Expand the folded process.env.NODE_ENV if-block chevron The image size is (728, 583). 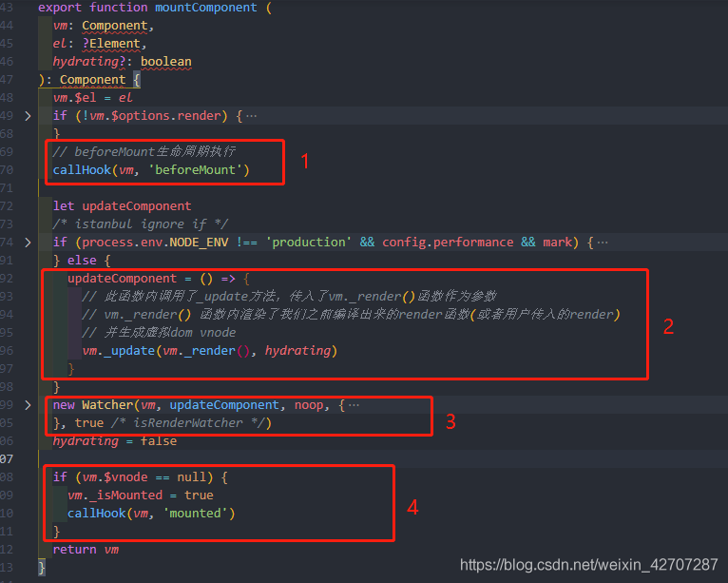(x=28, y=243)
